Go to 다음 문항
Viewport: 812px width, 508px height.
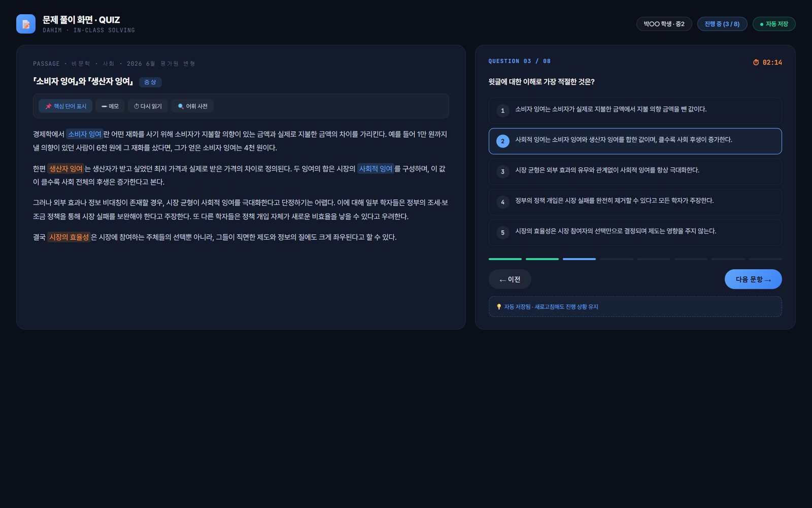tap(753, 279)
